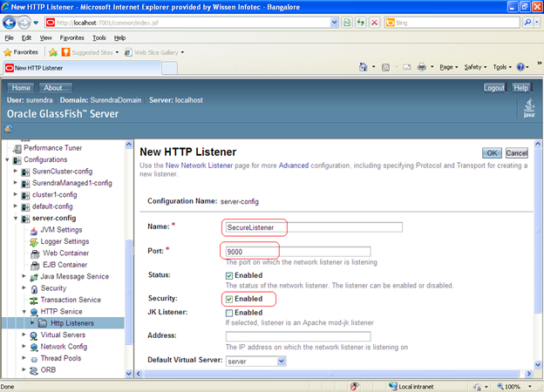Open the Favorites menu
The height and width of the screenshot is (392, 544).
point(71,37)
